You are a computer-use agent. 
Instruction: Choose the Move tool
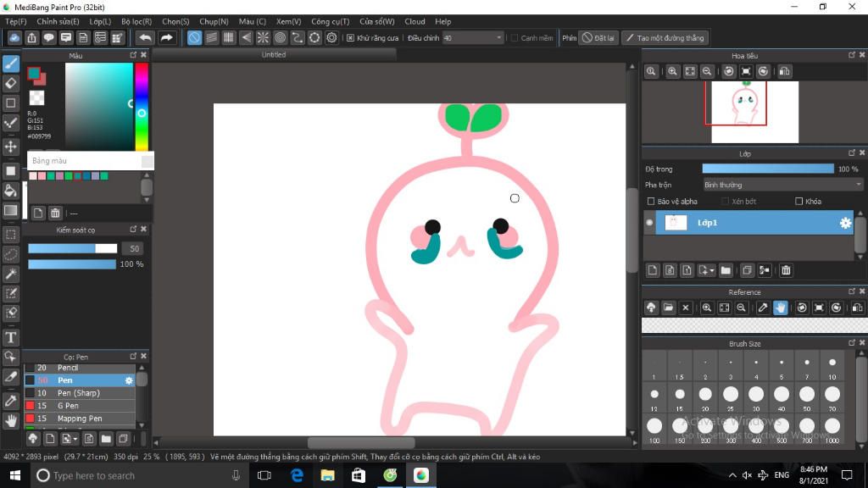[x=10, y=147]
